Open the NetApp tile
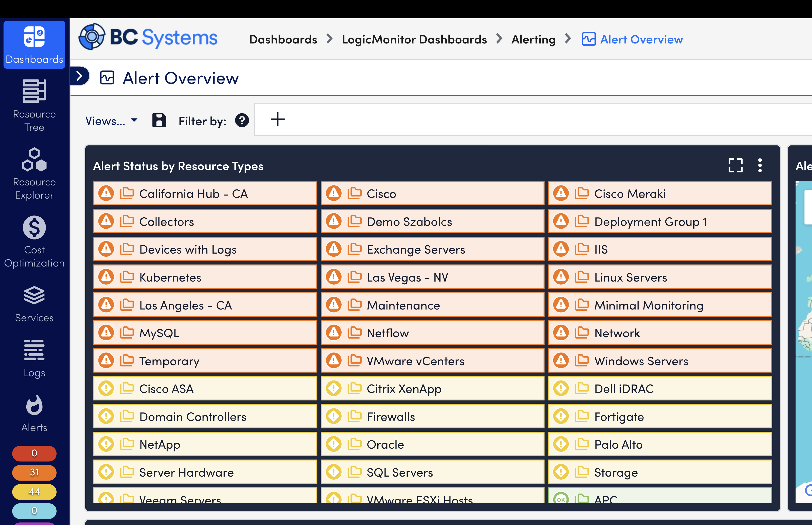The image size is (812, 525). pos(205,444)
